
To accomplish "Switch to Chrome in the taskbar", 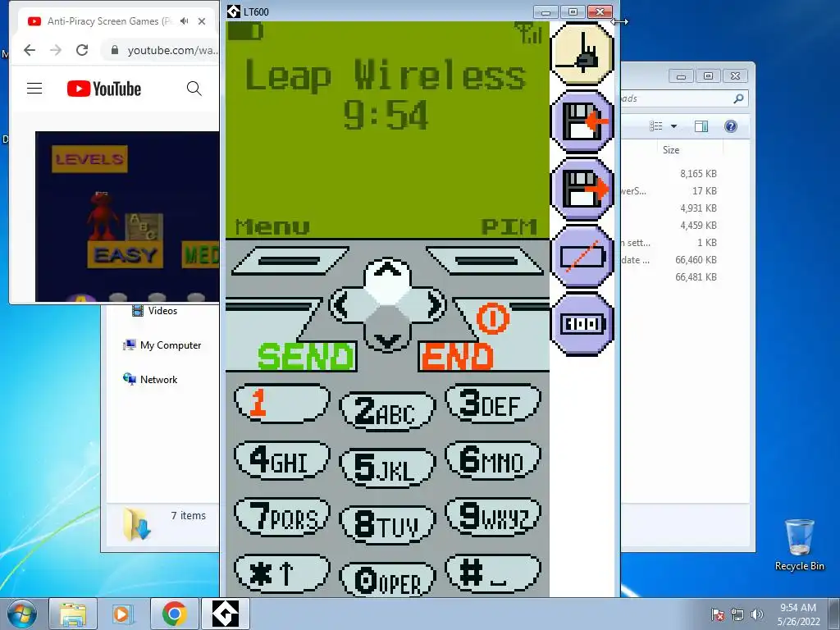I will [174, 614].
